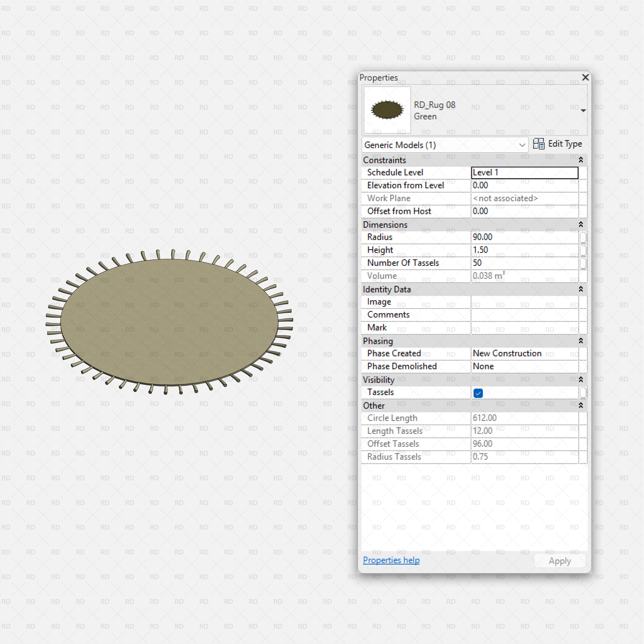Open the type selector dropdown arrow
The width and height of the screenshot is (644, 644).
point(583,110)
